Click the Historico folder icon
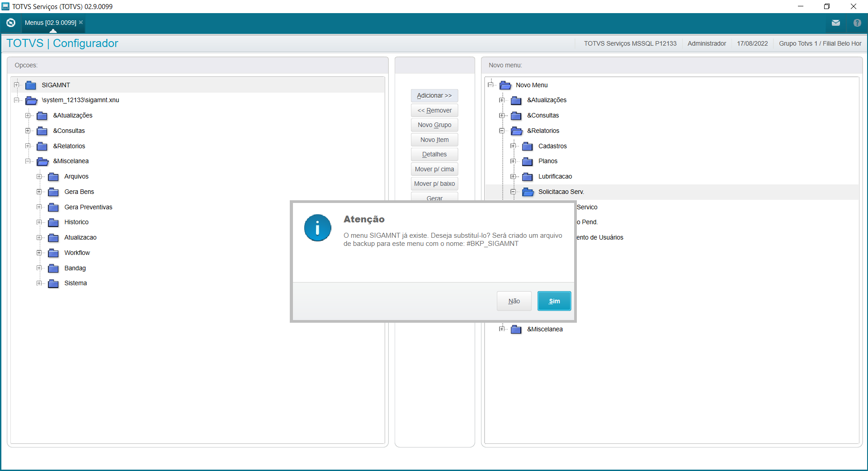 click(x=53, y=222)
